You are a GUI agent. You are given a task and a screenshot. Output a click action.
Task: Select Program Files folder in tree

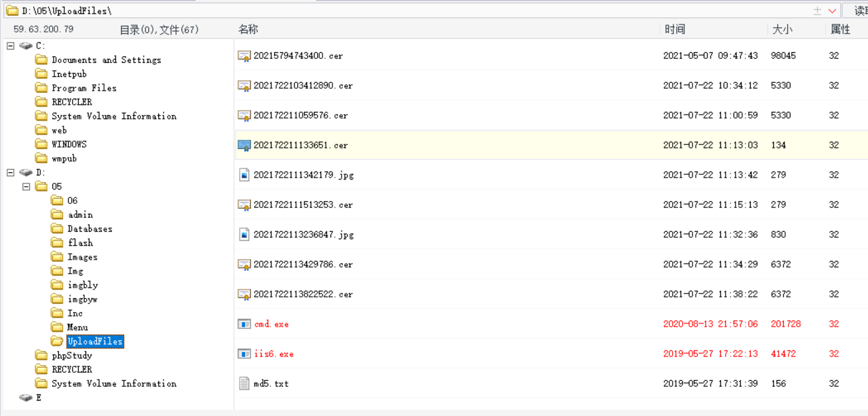click(x=84, y=87)
